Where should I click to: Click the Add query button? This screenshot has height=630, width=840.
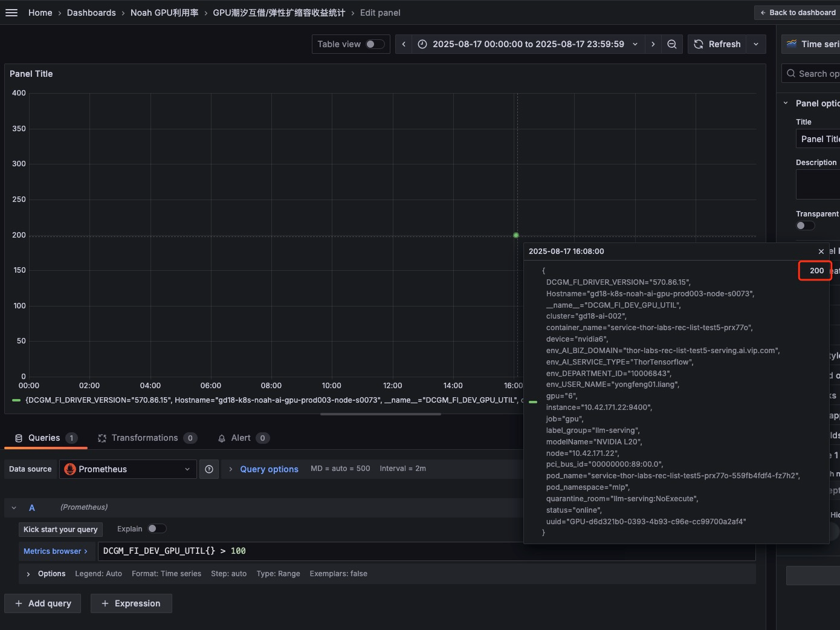[43, 603]
